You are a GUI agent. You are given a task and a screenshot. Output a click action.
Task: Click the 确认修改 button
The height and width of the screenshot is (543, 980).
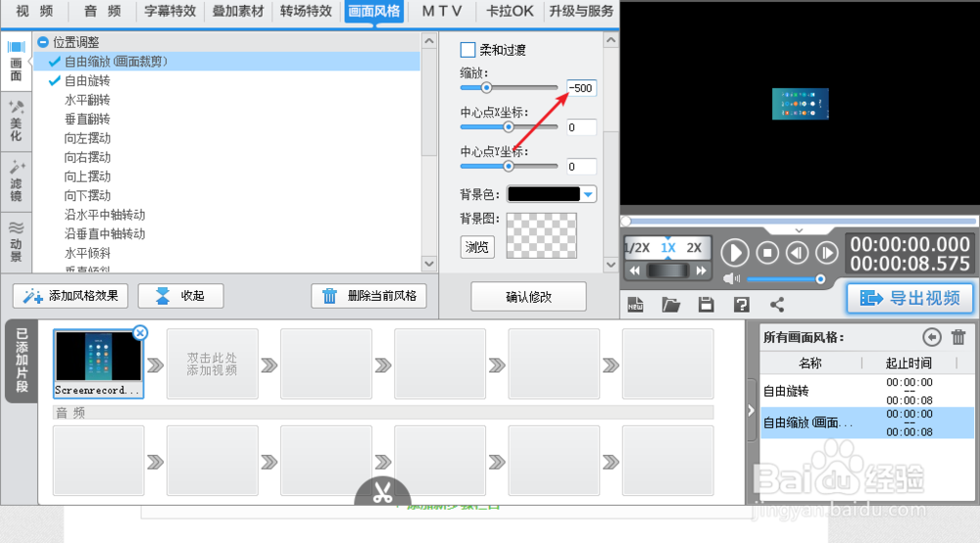528,296
